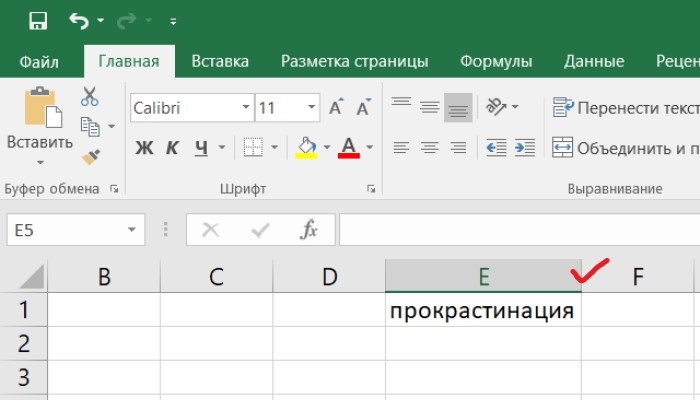Open the Буфер обмена dialog launcher

[114, 189]
